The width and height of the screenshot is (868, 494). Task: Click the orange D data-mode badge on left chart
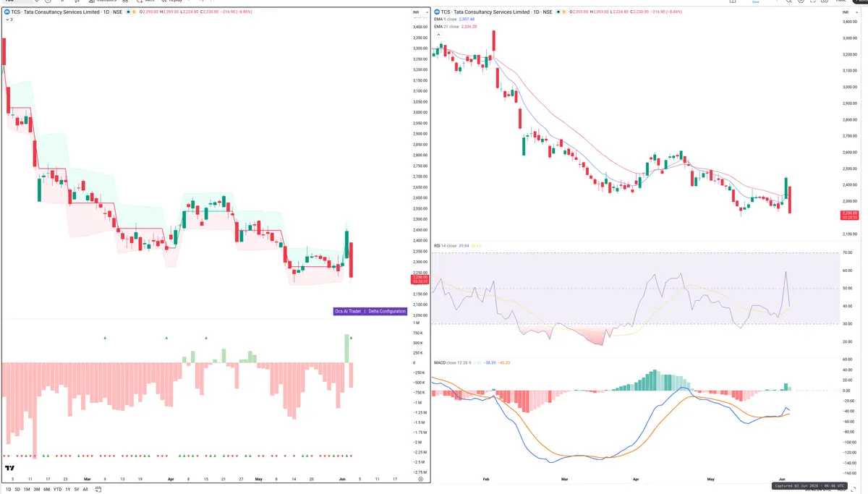[135, 12]
